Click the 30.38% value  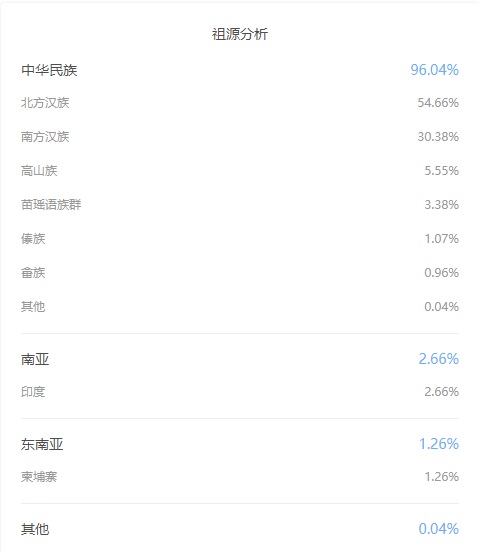coord(438,136)
